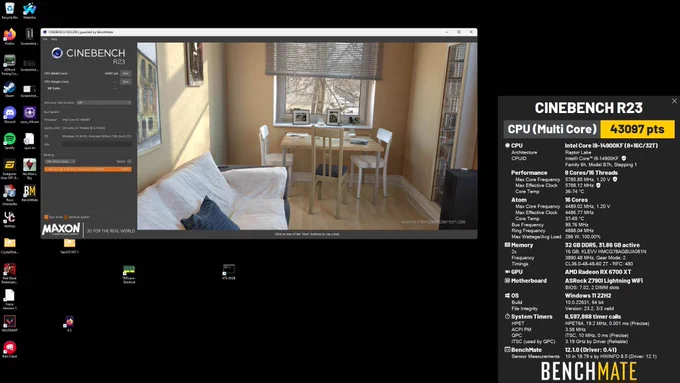Minimize the Cinebench R23 window
Image resolution: width=680 pixels, height=383 pixels.
pos(447,32)
